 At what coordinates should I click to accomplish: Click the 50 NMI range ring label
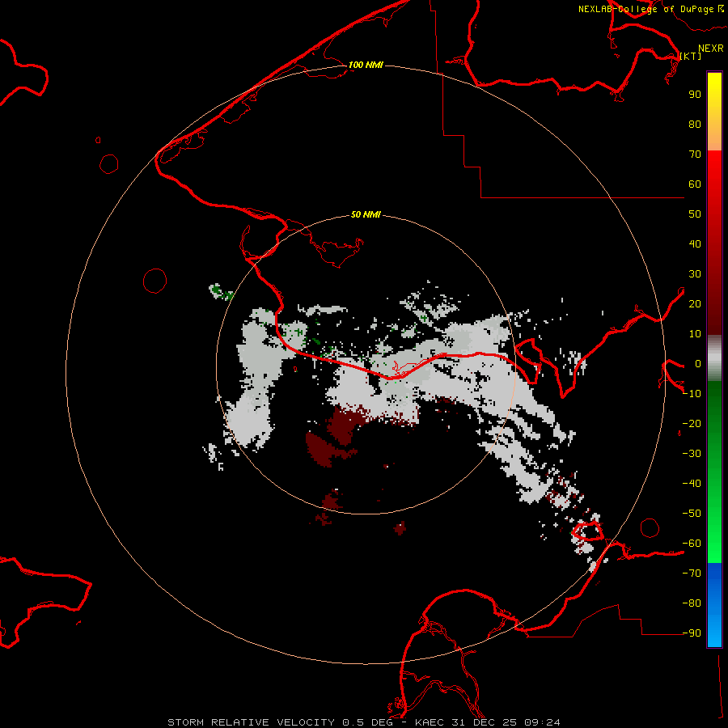[x=366, y=214]
